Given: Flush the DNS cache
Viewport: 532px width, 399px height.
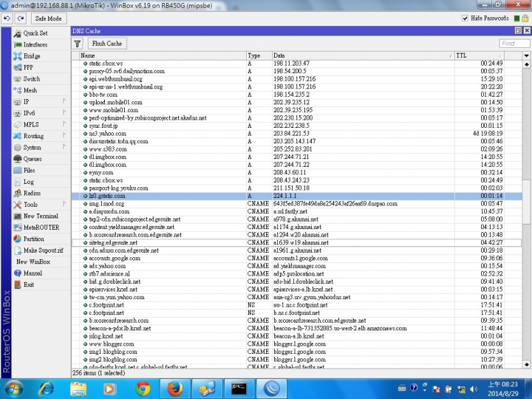Looking at the screenshot, I should (107, 44).
